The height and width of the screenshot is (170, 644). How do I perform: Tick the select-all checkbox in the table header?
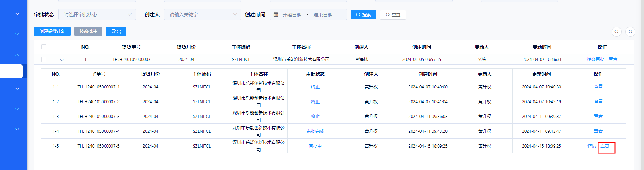(44, 47)
